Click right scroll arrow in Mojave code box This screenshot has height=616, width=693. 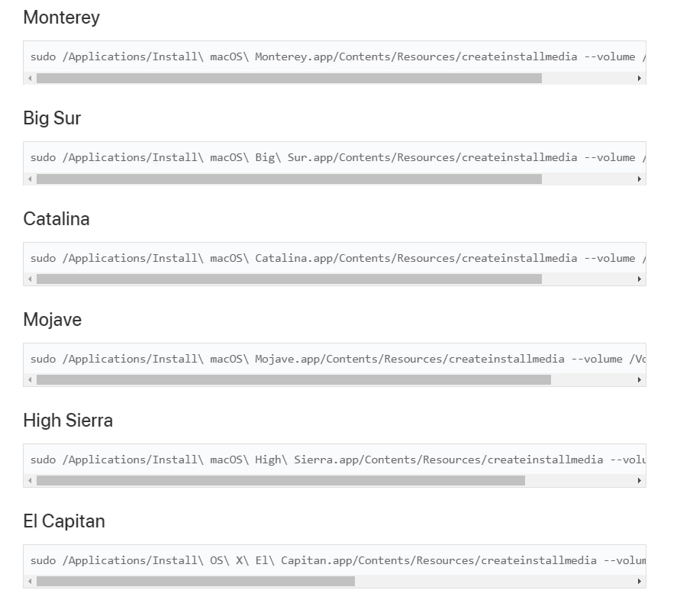639,380
